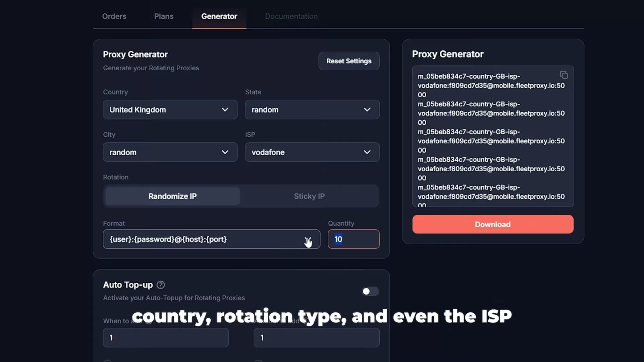
Task: Go to the Orders tab
Action: coord(114,16)
